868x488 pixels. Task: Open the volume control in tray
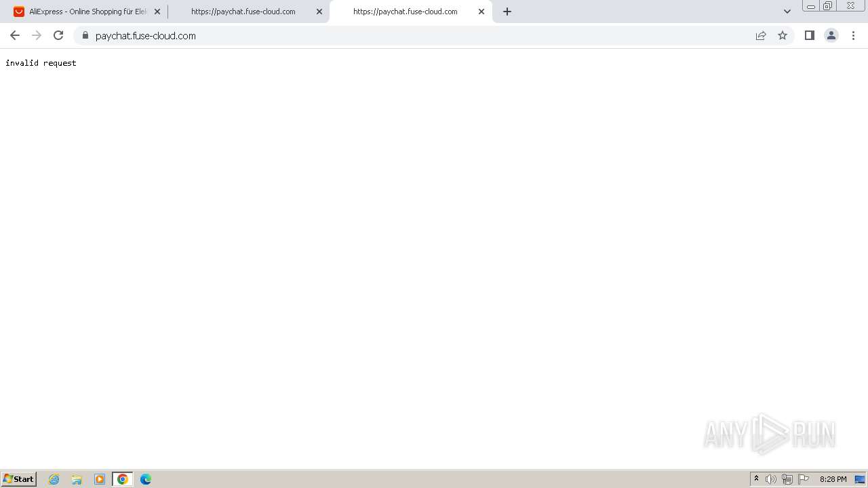tap(771, 479)
